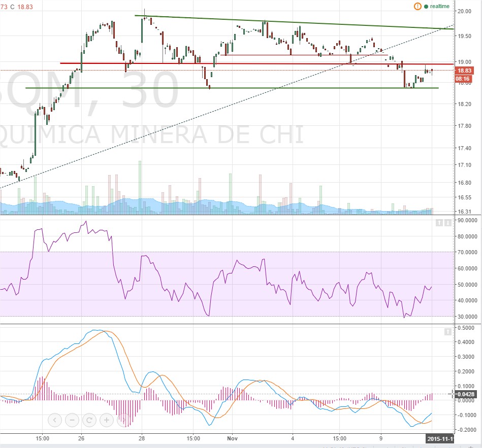Click the 19.00 price axis label
The height and width of the screenshot is (448, 482).
(464, 62)
